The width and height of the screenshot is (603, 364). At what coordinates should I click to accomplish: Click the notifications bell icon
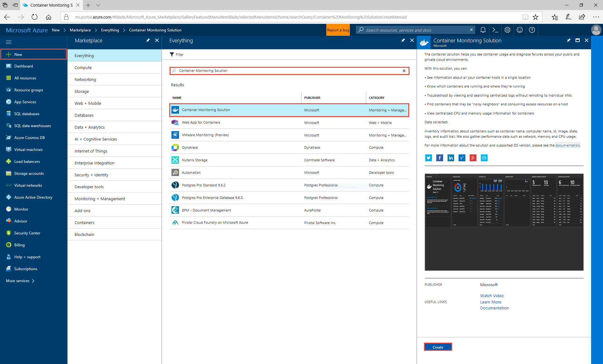click(x=483, y=30)
